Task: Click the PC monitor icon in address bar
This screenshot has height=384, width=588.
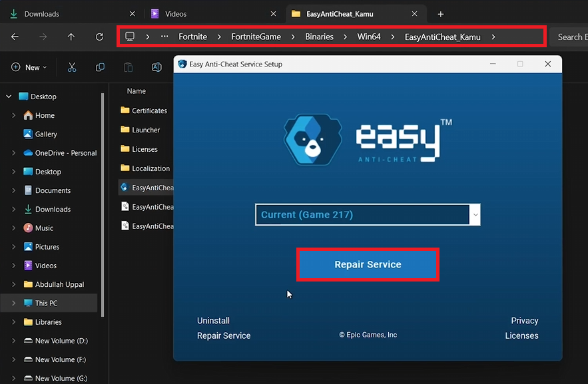Action: (x=130, y=37)
